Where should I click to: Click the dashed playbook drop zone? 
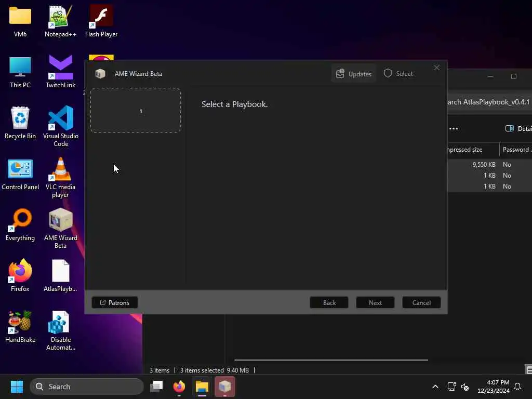click(x=136, y=110)
